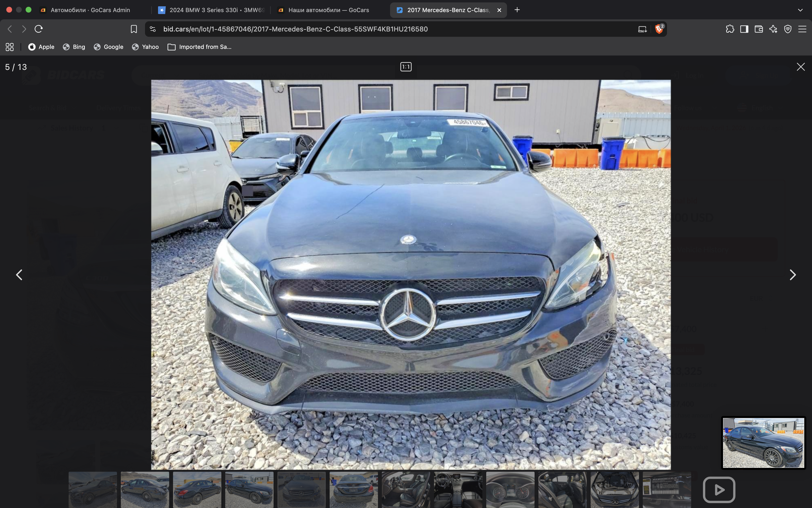Go back with the browser back arrow
Viewport: 812px width, 508px height.
coord(10,29)
